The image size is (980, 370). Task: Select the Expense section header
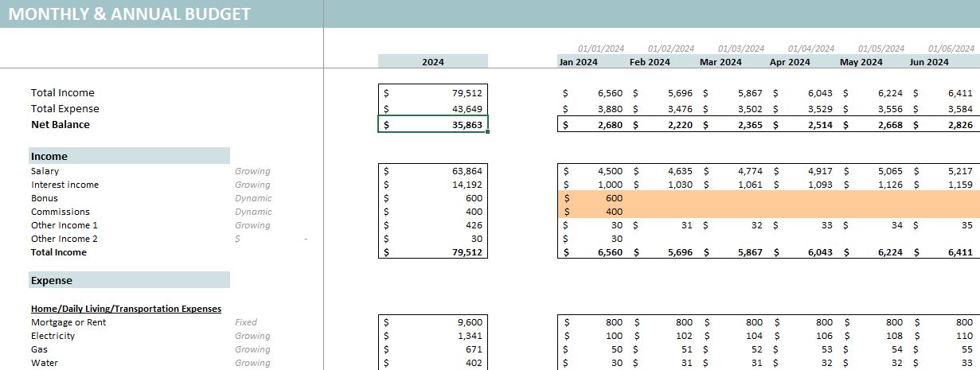[x=129, y=280]
